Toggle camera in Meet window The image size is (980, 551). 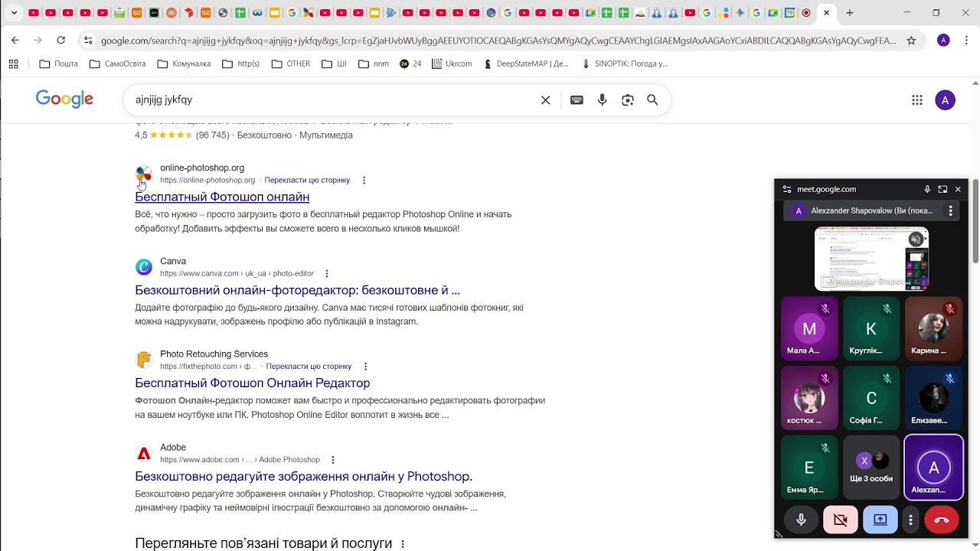(x=840, y=520)
